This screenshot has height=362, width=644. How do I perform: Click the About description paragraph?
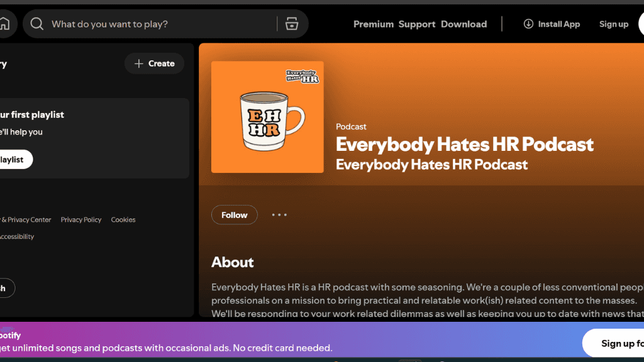(x=428, y=300)
